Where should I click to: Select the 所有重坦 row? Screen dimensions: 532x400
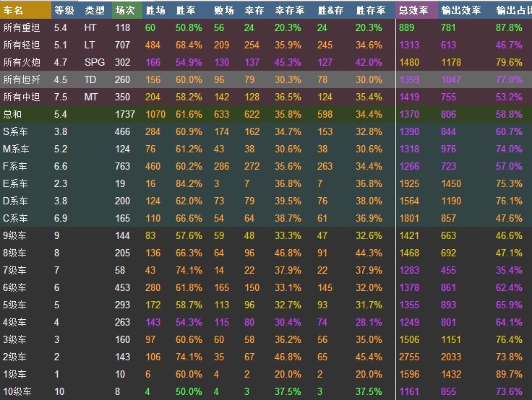(21, 27)
